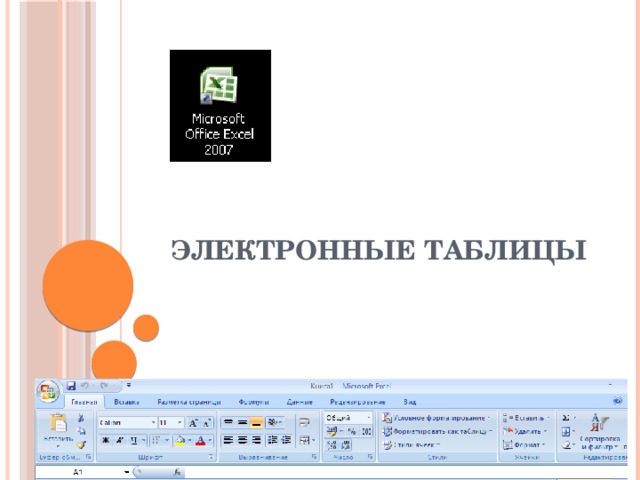Viewport: 640px width, 480px height.
Task: Click the round Office button
Action: 48,391
